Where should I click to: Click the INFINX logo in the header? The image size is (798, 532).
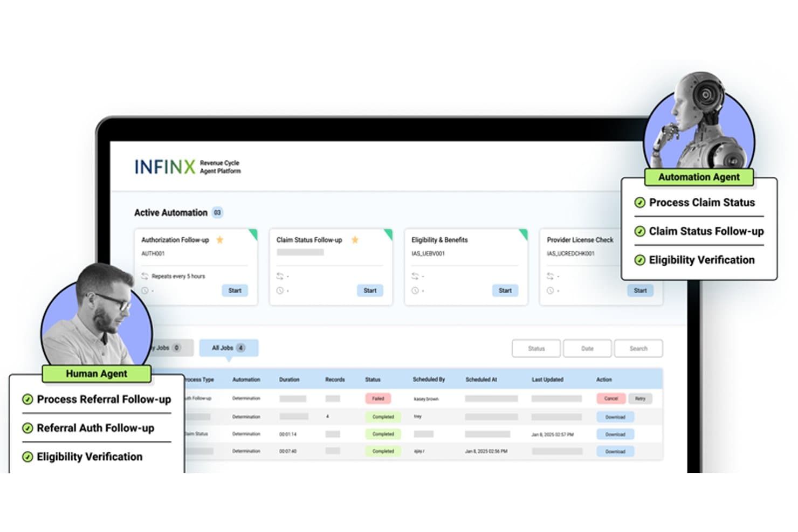point(165,167)
